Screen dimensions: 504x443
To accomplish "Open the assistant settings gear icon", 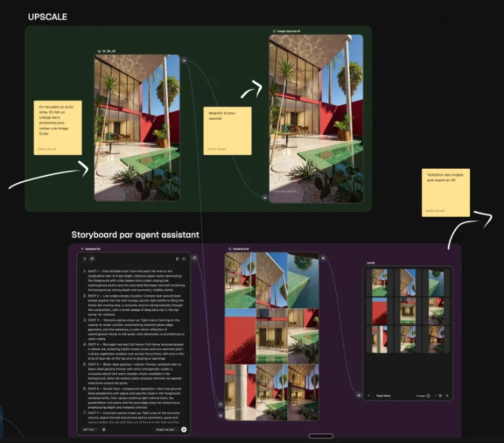I will 104,429.
